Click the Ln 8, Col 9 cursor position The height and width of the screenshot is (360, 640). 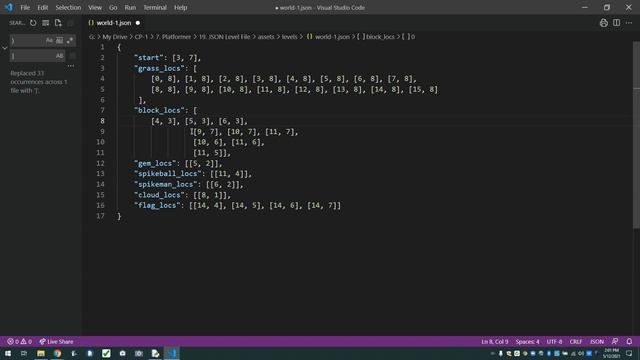495,342
